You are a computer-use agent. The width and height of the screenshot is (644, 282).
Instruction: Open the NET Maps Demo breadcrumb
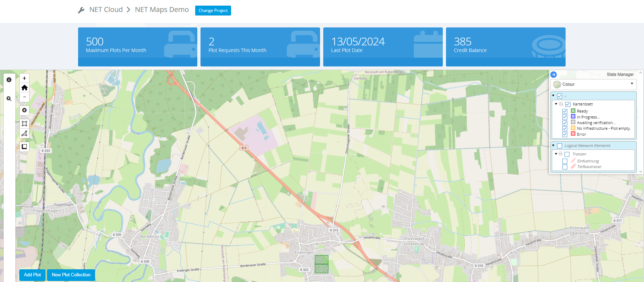(x=162, y=10)
